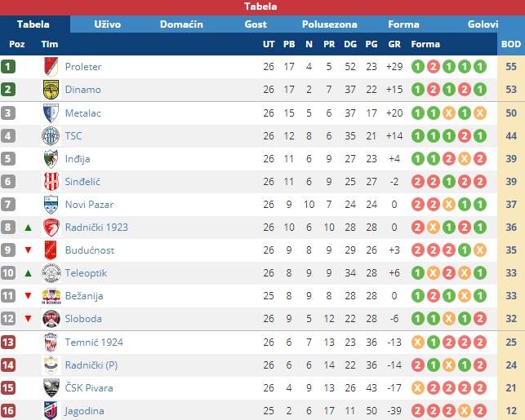Click the TSC club crest

coord(51,135)
